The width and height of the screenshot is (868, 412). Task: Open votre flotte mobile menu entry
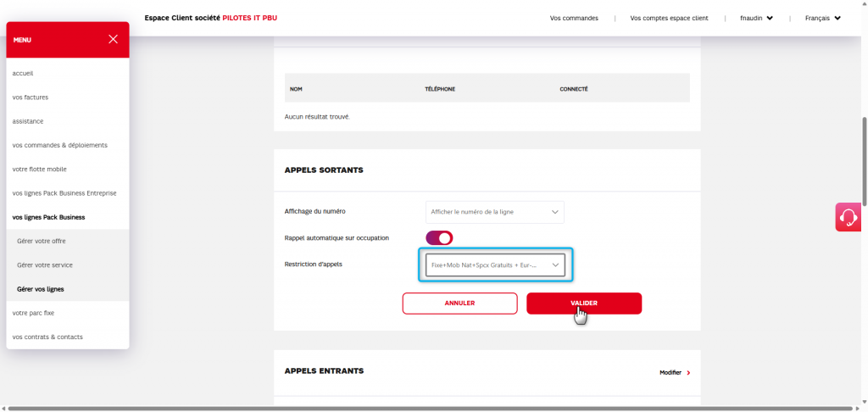tap(39, 169)
